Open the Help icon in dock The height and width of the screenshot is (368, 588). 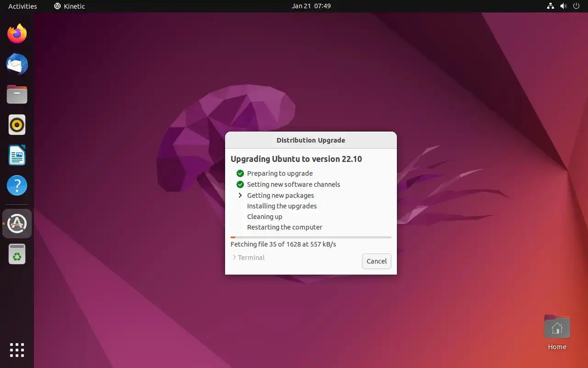[x=17, y=185]
